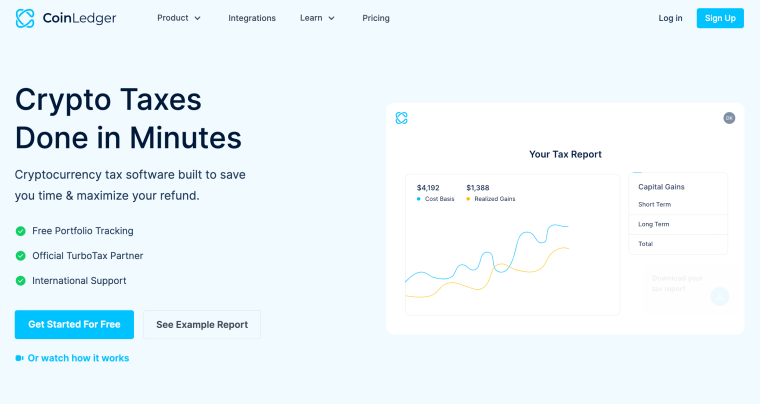This screenshot has height=404, width=760.
Task: Click the gray avatar badge in report card
Action: 729,118
